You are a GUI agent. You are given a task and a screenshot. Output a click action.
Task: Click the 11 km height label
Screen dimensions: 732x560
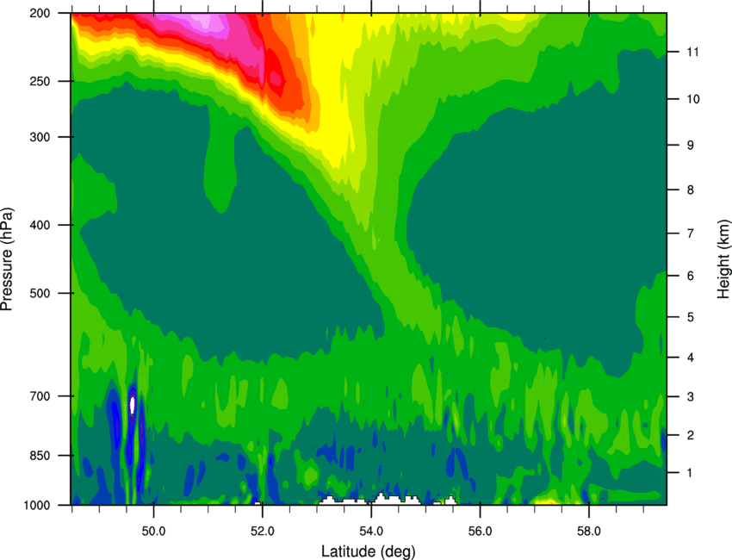point(692,52)
